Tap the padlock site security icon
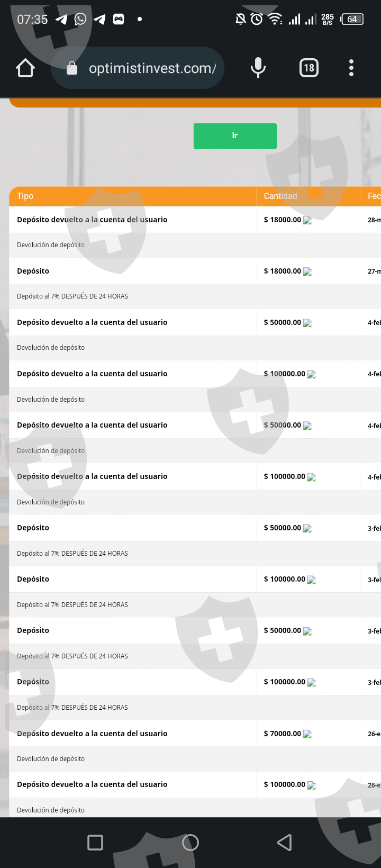Viewport: 381px width, 868px height. (72, 68)
